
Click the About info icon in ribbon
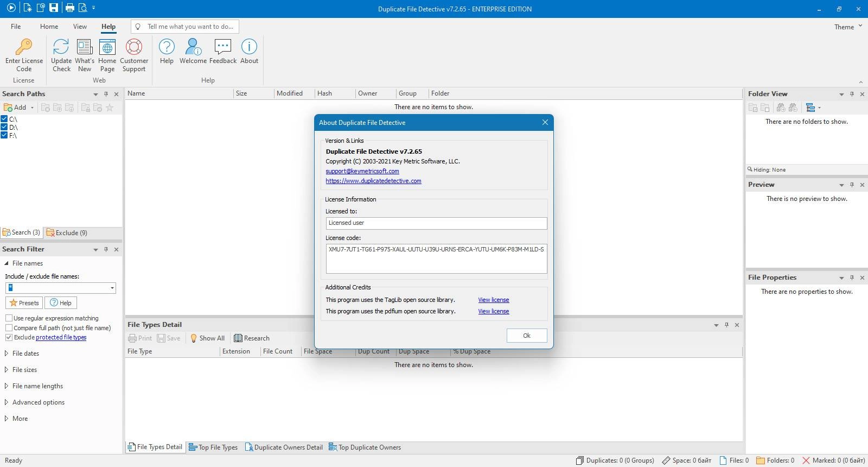tap(249, 52)
